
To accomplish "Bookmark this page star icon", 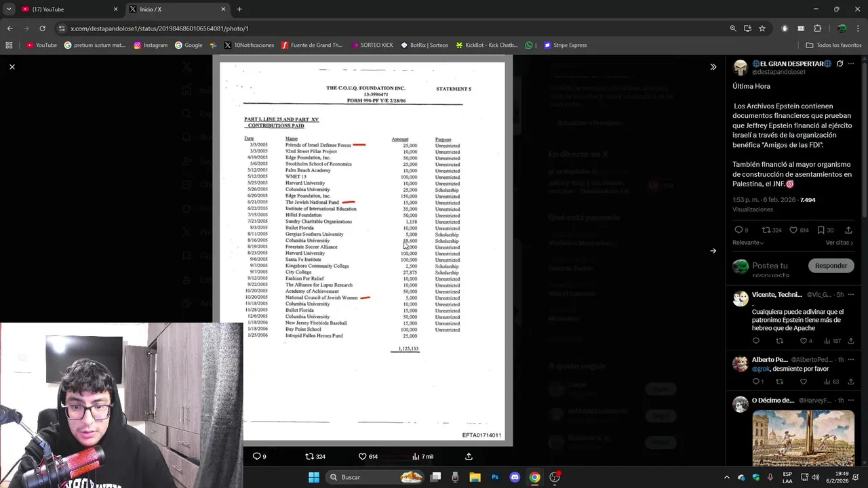I will (x=762, y=28).
